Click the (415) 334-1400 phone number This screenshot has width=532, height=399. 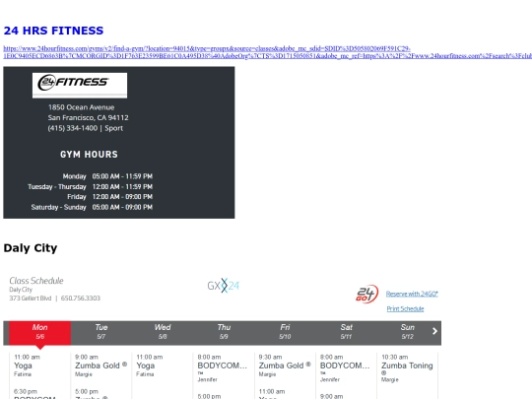click(72, 128)
